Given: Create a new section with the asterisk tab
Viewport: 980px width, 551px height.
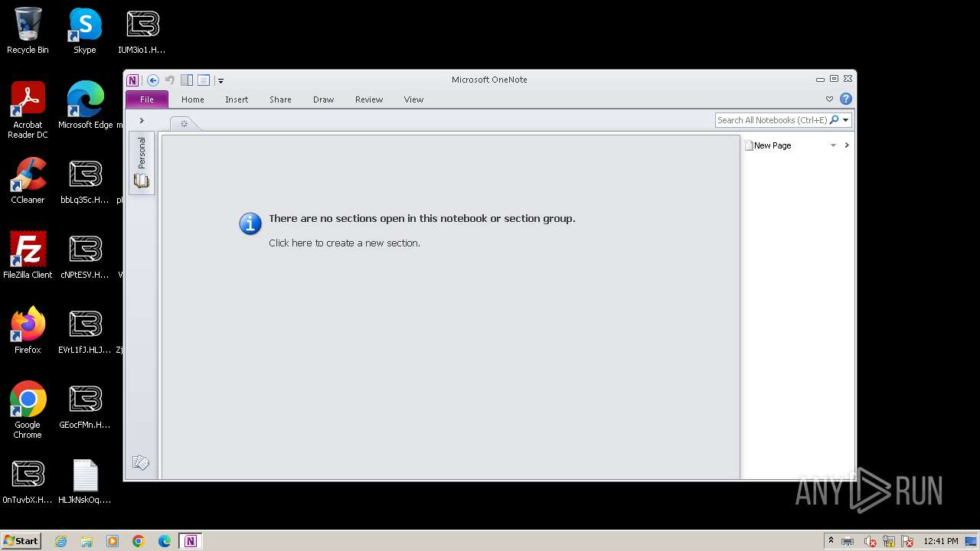Looking at the screenshot, I should (x=184, y=123).
